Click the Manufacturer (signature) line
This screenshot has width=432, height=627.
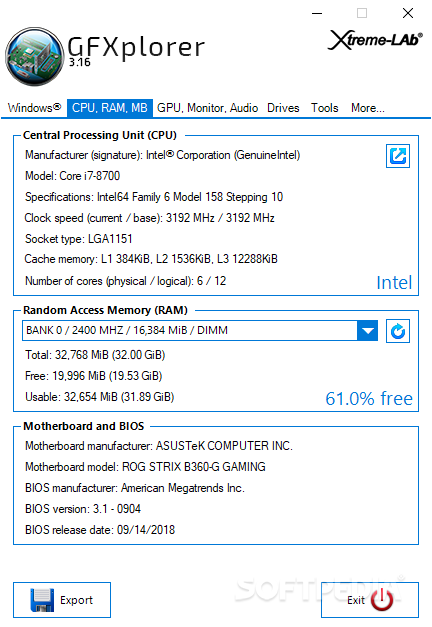[162, 155]
